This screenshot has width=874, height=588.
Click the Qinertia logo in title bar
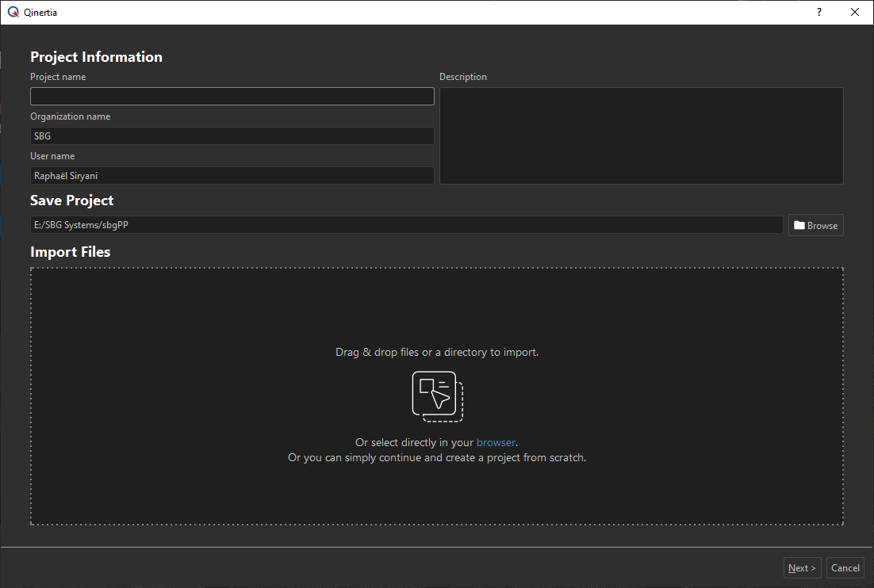pyautogui.click(x=13, y=13)
